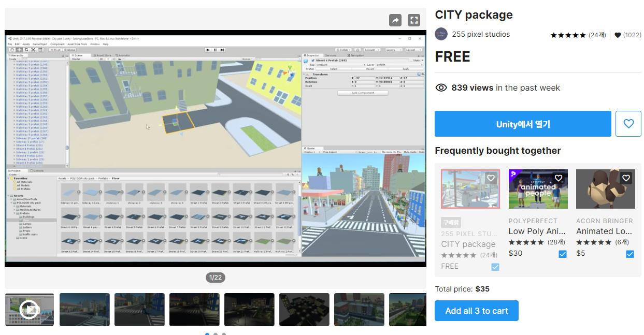Viewport: 644px width, 335px height.
Task: Click the acorn bird Animated Lo... product image
Action: 606,189
